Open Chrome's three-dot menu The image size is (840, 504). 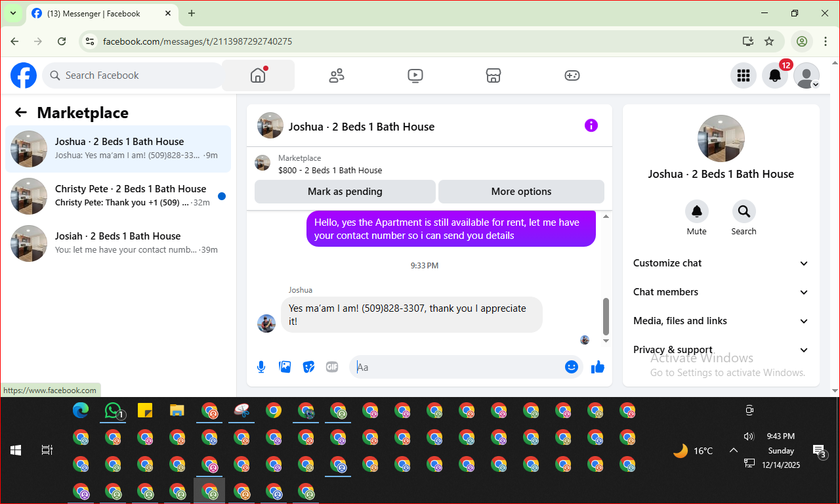pyautogui.click(x=826, y=41)
